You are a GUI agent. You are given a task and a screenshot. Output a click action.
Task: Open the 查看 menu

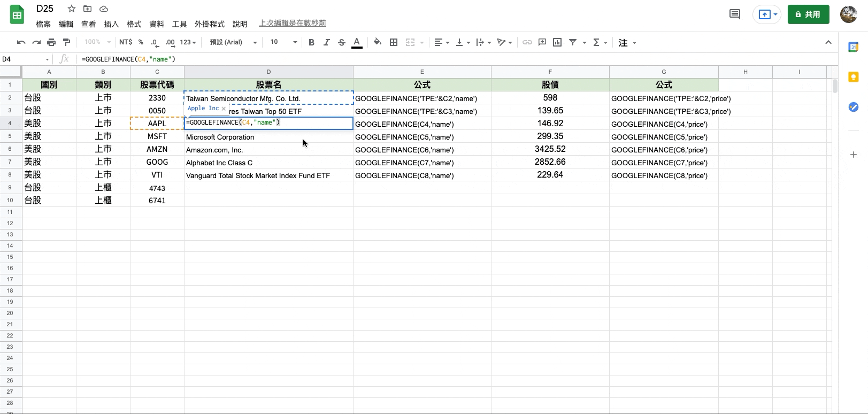click(88, 24)
